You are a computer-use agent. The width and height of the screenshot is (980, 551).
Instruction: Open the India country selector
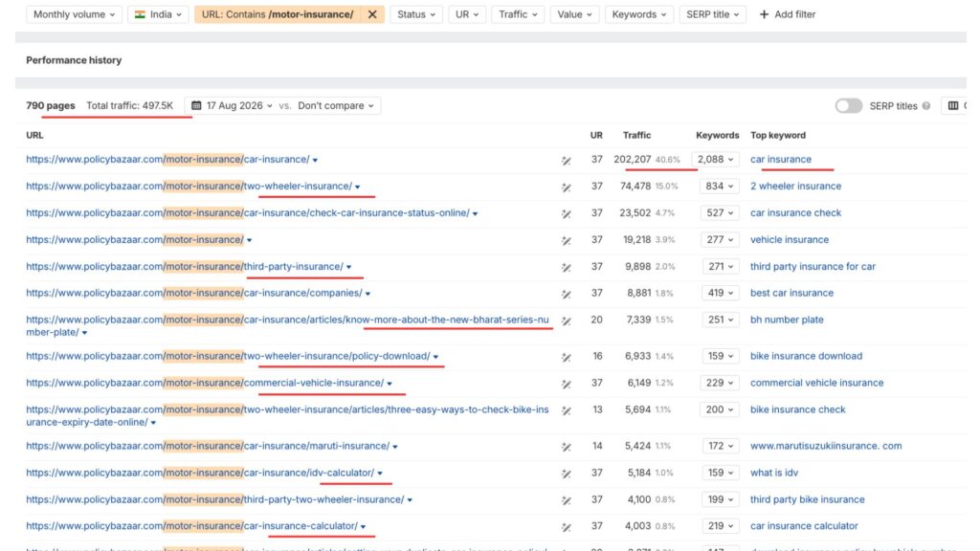point(158,14)
